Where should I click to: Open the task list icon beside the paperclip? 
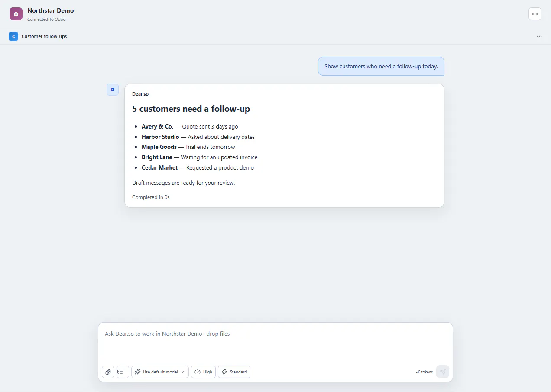pos(123,372)
